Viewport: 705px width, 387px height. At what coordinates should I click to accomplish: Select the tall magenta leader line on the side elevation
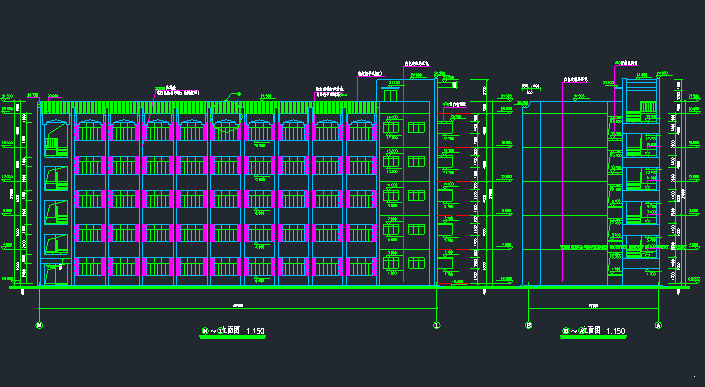point(562,181)
